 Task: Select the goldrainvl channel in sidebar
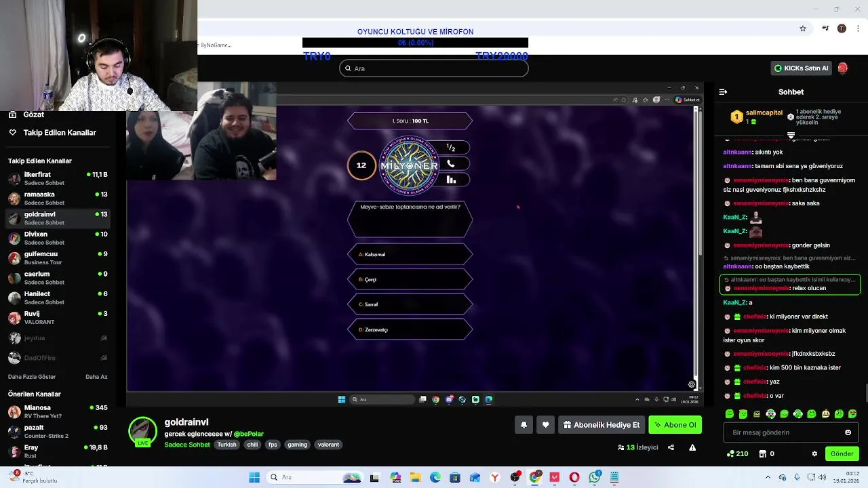click(58, 218)
